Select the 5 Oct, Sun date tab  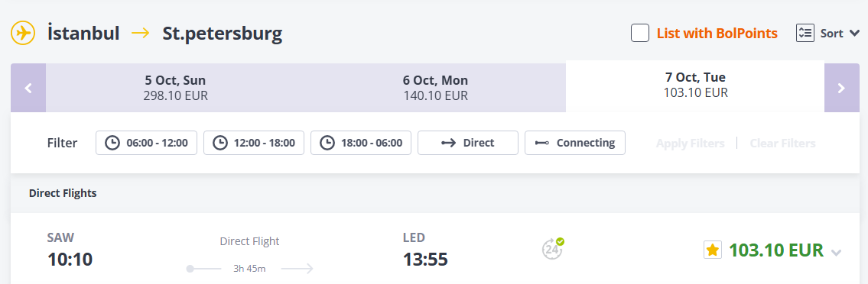point(175,88)
